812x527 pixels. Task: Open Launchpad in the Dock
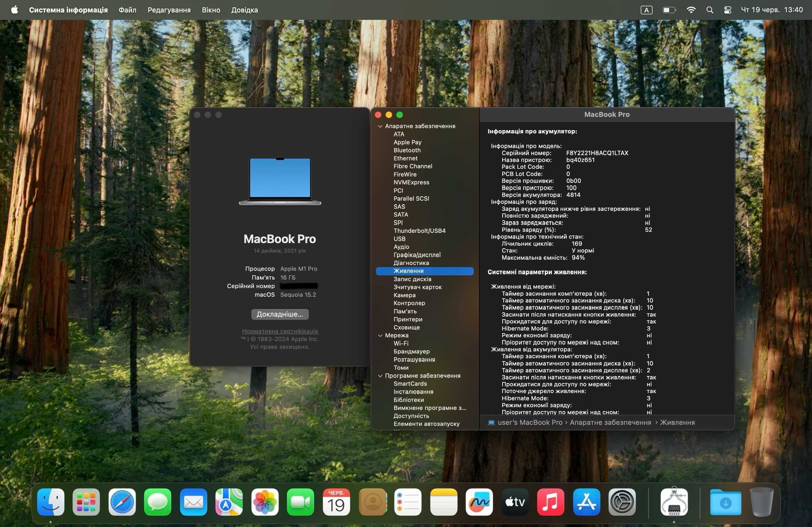coord(86,502)
